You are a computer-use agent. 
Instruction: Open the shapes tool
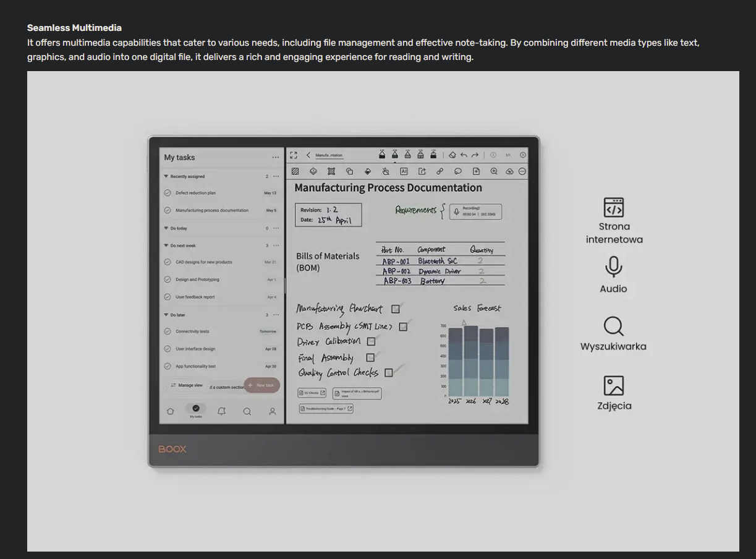(x=349, y=171)
